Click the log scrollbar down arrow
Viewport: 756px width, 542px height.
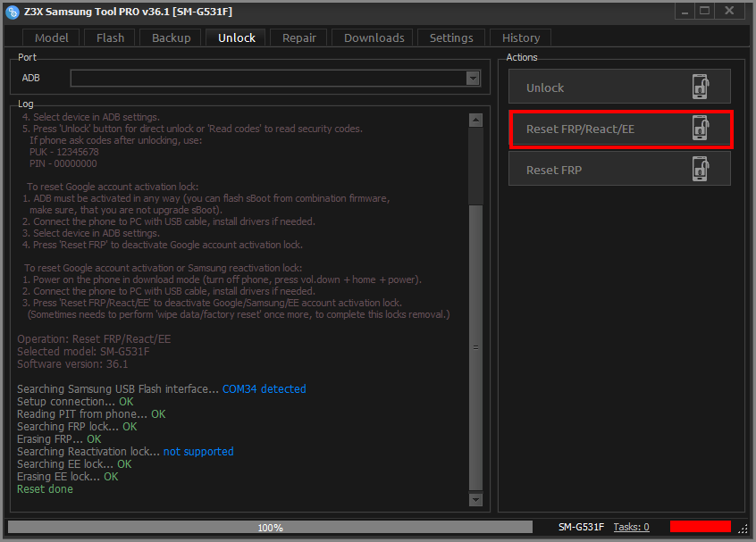[x=476, y=500]
